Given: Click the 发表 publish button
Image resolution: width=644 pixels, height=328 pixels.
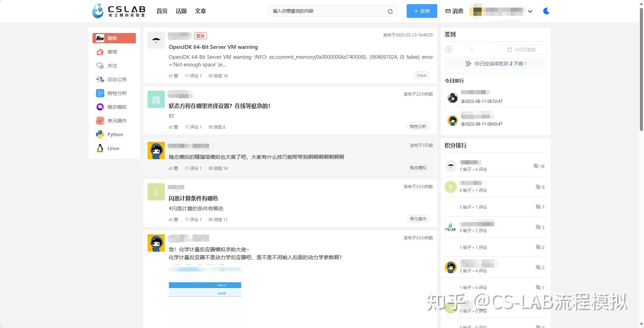Looking at the screenshot, I should pos(421,11).
